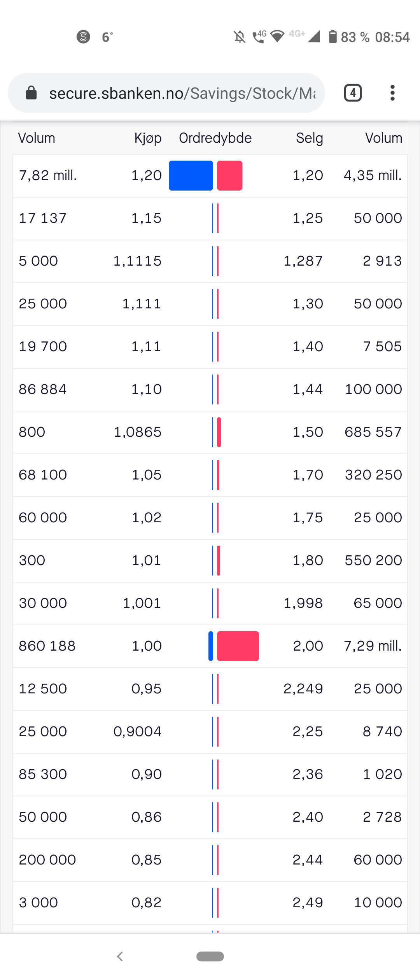The width and height of the screenshot is (420, 980).
Task: Tap the battery status icon
Action: pyautogui.click(x=332, y=37)
